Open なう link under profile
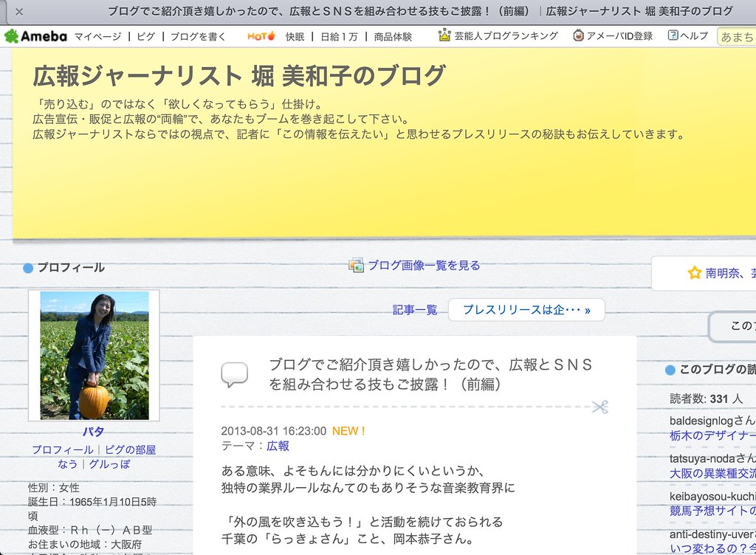 point(67,464)
